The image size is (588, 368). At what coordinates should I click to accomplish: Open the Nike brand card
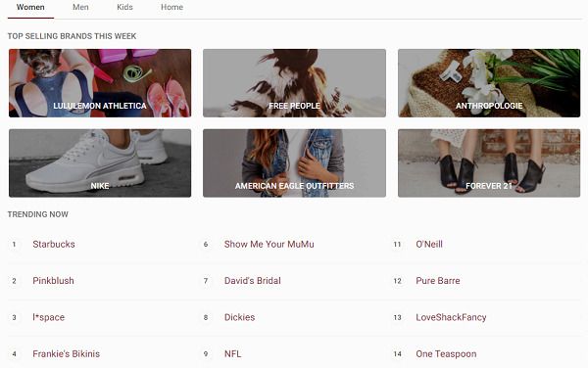click(x=100, y=163)
